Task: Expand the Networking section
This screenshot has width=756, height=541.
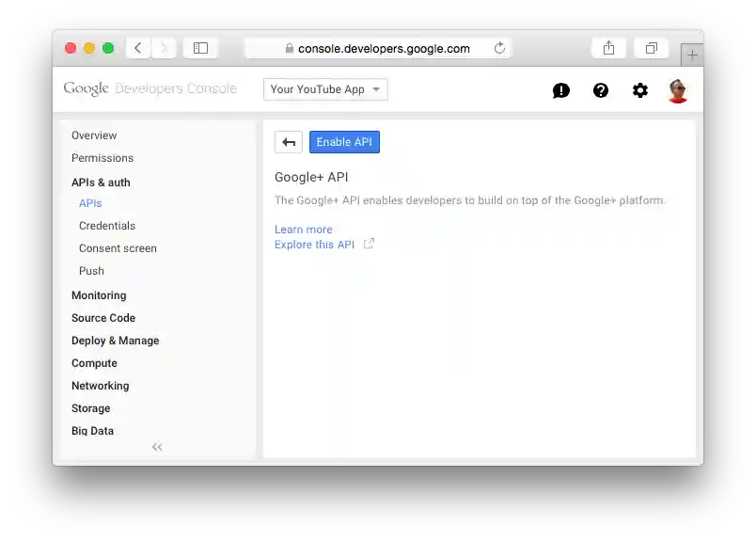Action: tap(101, 386)
